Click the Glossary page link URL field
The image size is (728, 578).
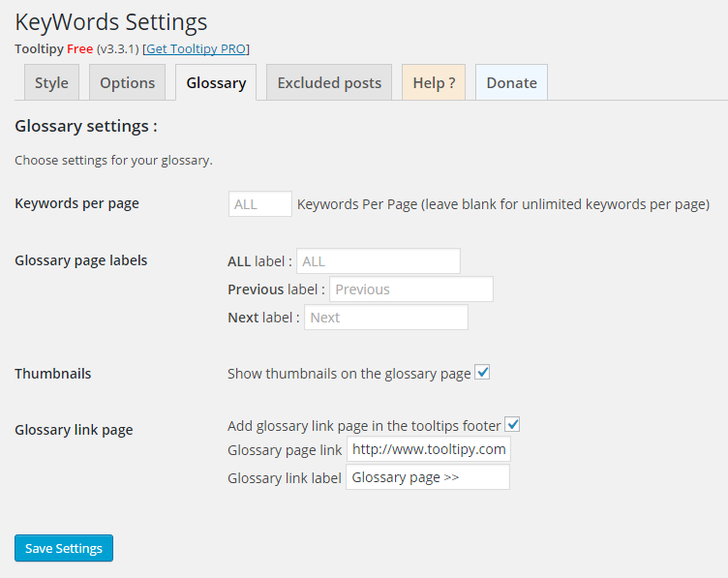tap(428, 449)
